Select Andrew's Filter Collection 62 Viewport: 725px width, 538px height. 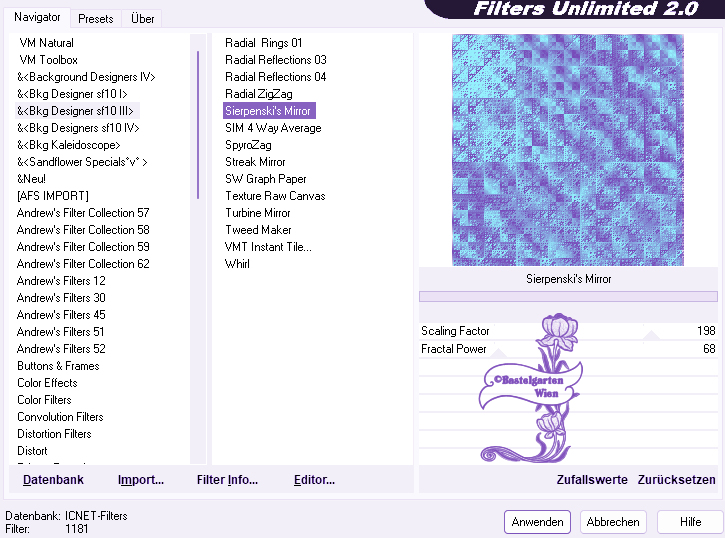pyautogui.click(x=83, y=264)
